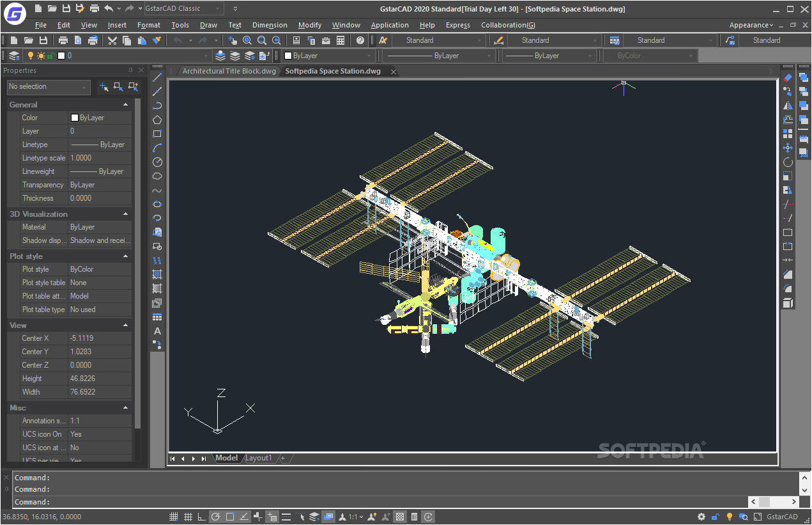Select the Trim modify tool
This screenshot has height=525, width=812.
pos(788,204)
